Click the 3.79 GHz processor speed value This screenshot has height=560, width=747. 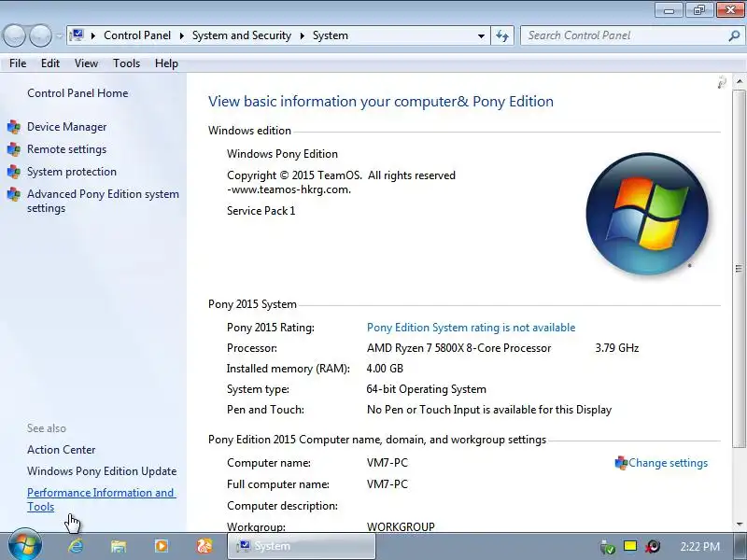click(617, 348)
